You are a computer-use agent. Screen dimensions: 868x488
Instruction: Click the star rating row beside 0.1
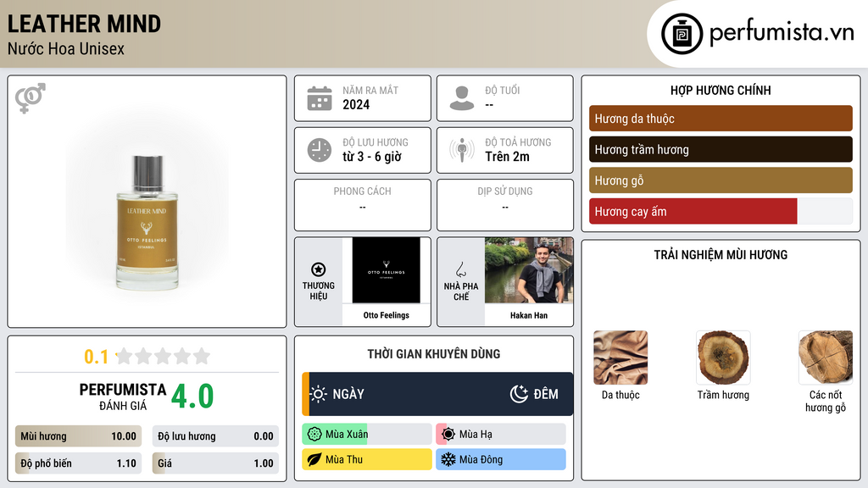click(163, 356)
